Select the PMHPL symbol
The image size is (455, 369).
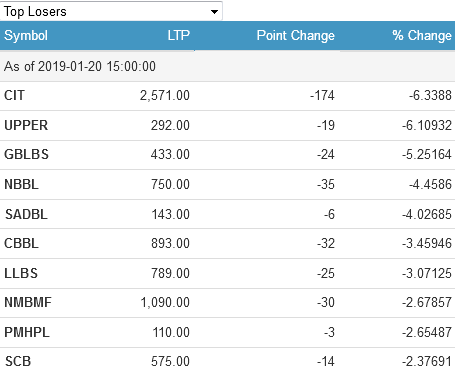click(27, 333)
